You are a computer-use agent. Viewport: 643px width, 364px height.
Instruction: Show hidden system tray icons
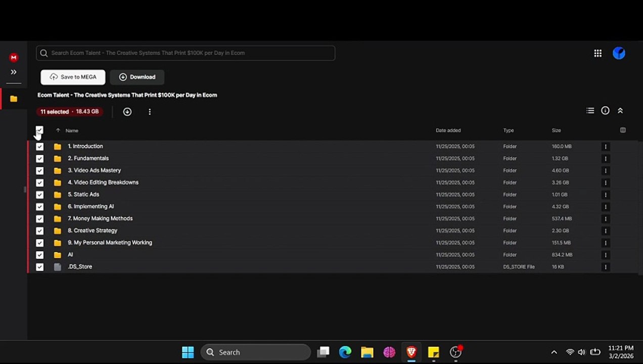tap(554, 352)
